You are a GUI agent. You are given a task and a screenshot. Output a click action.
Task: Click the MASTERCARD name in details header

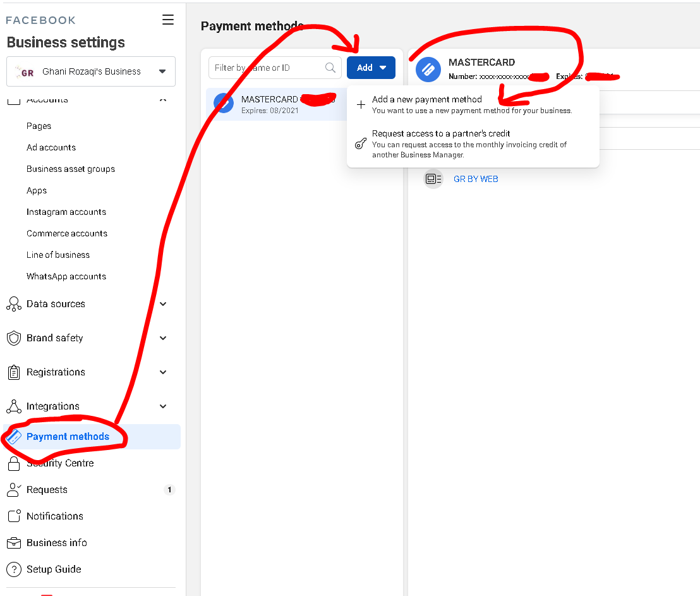tap(481, 63)
